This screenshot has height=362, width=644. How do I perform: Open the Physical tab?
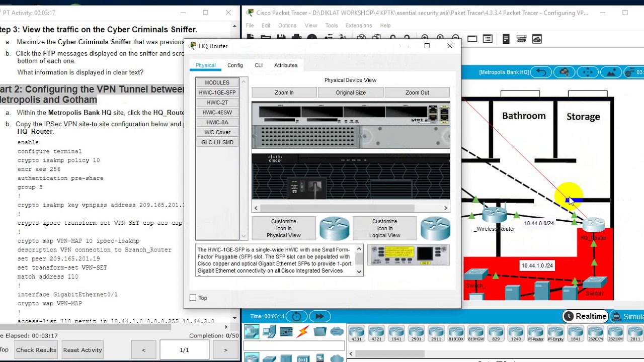pyautogui.click(x=205, y=65)
